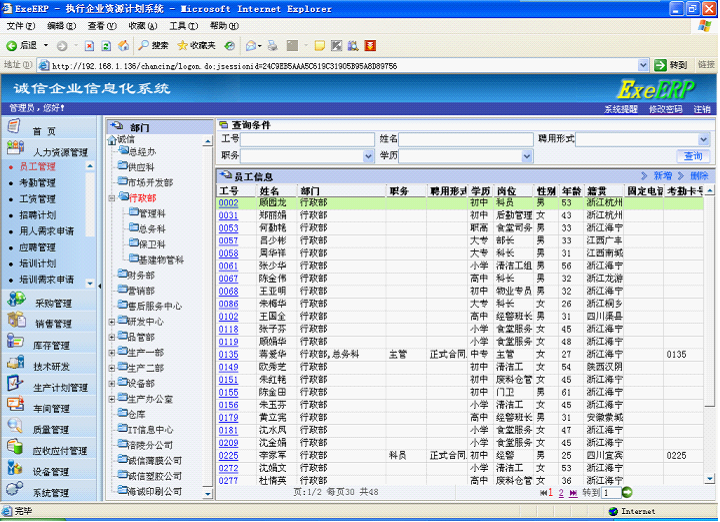Image resolution: width=720 pixels, height=522 pixels.
Task: Click the 工号 input field
Action: [308, 139]
